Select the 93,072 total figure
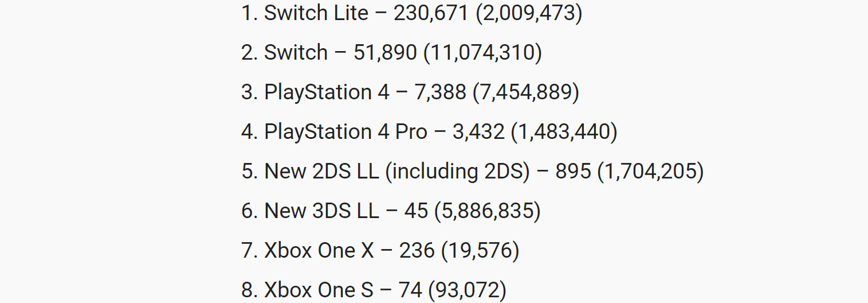The height and width of the screenshot is (303, 868). pos(467,290)
